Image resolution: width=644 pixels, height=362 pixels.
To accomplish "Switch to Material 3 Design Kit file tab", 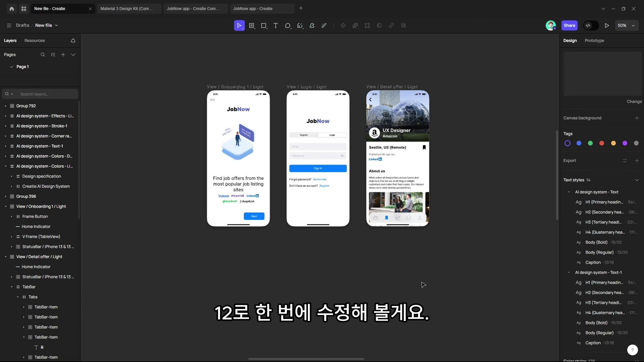I will [129, 9].
